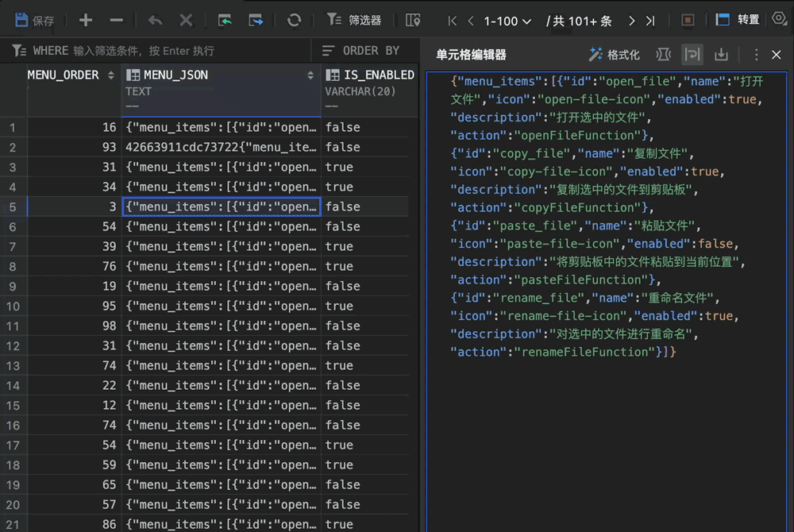
Task: Expand the 1-100 page range dropdown
Action: click(507, 21)
